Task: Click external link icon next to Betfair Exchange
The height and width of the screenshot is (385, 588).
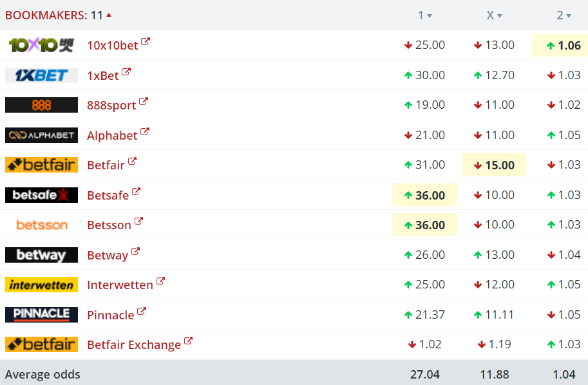Action: pyautogui.click(x=188, y=341)
